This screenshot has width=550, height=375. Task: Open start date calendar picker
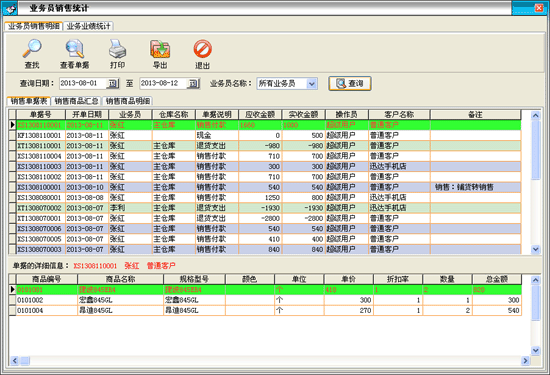(x=113, y=83)
